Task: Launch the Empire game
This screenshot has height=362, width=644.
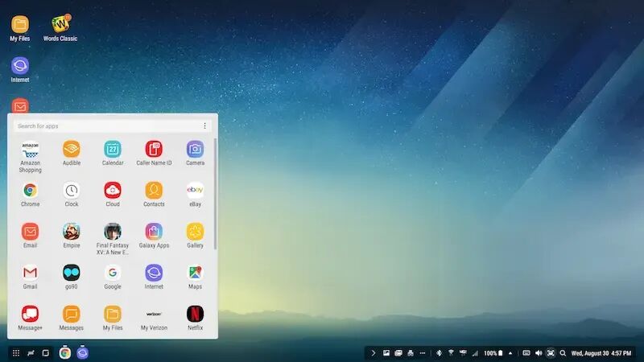Action: coord(72,236)
